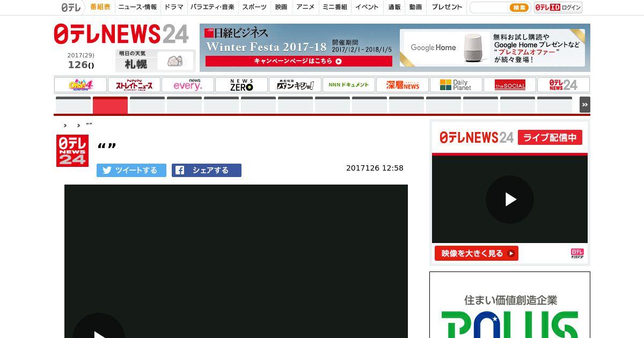Go to the 動画 section
644x338 pixels.
click(x=415, y=8)
